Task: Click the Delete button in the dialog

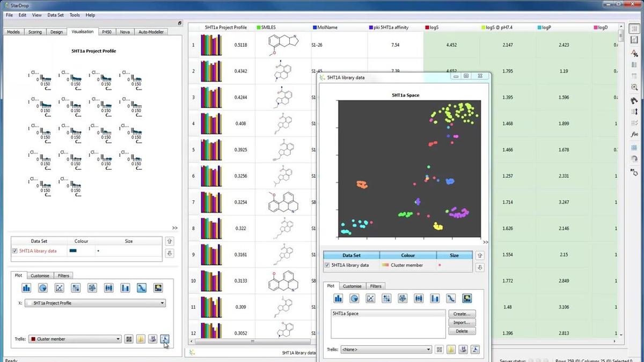Action: tap(462, 331)
